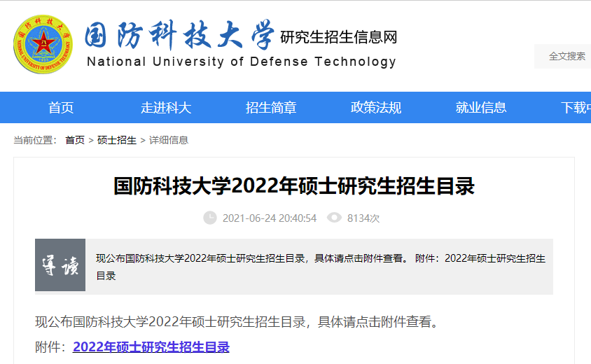Click the summary text in the 导读 box

tap(321, 267)
